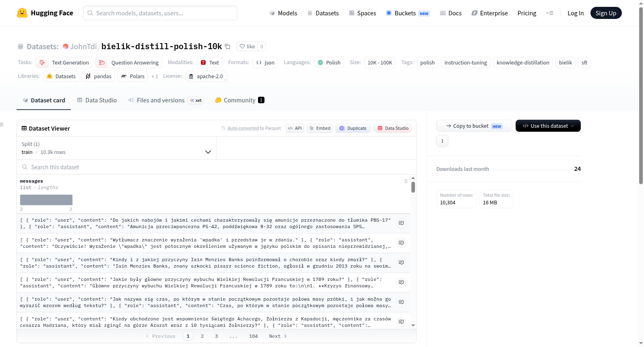Focus the search models, datasets, users field
Image resolution: width=644 pixels, height=347 pixels.
[x=160, y=13]
